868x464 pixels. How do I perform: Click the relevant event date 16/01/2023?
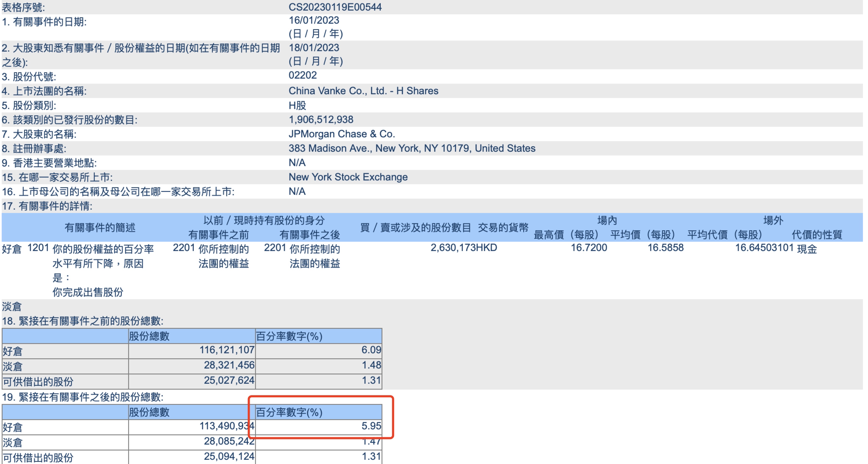[314, 20]
